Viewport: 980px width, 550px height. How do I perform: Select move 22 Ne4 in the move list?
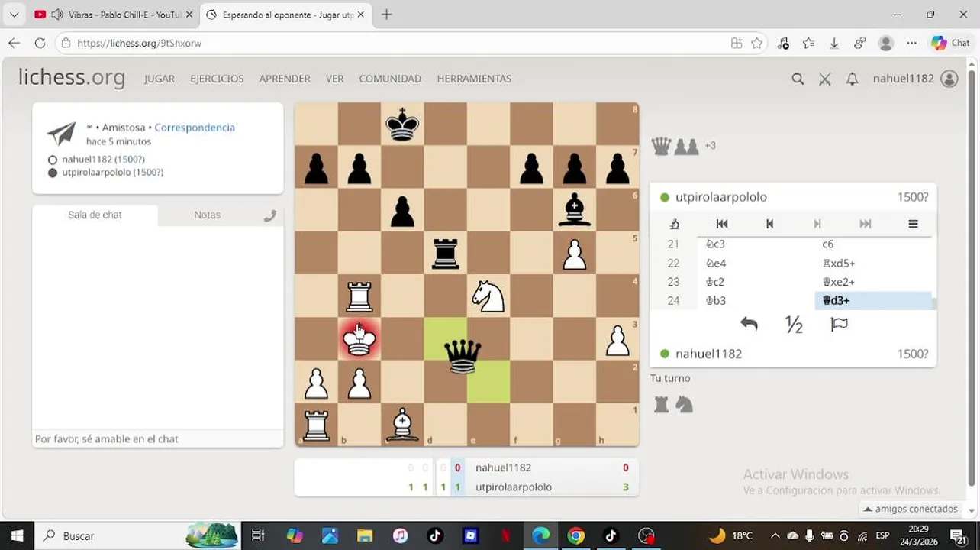tap(756, 263)
